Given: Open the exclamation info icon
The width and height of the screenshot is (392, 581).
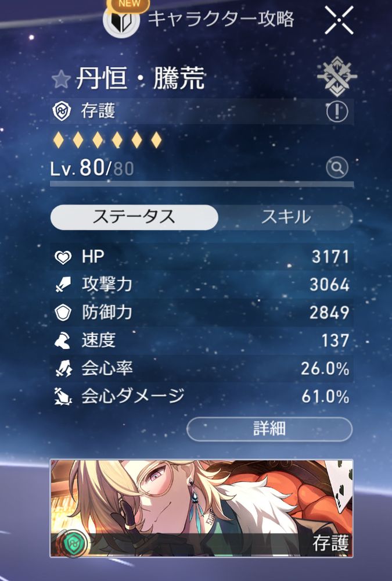Looking at the screenshot, I should tap(337, 111).
